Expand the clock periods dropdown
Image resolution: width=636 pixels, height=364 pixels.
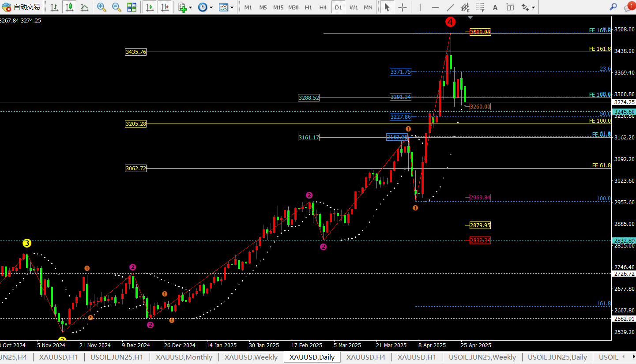[x=211, y=8]
